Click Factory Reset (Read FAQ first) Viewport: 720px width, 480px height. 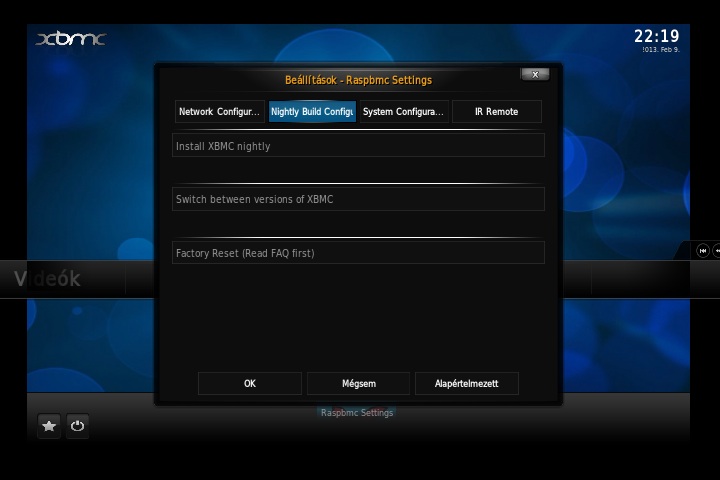pyautogui.click(x=358, y=253)
